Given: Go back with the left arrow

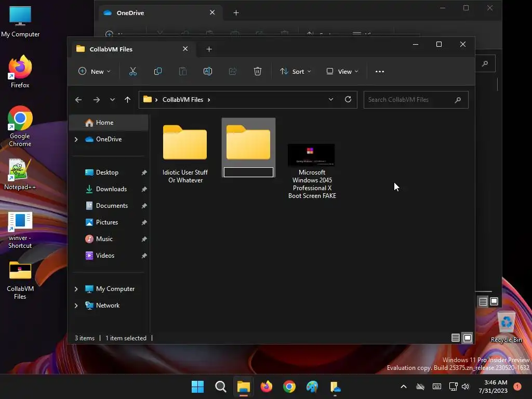Looking at the screenshot, I should coord(78,100).
